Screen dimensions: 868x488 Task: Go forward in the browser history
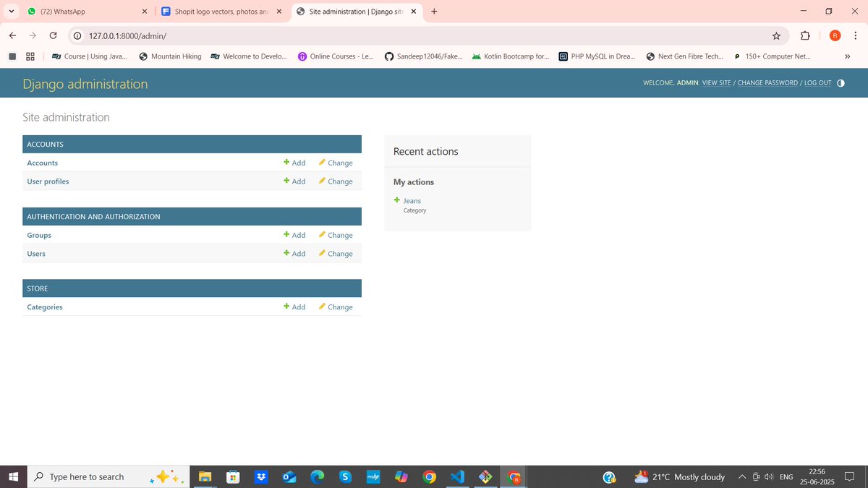[x=33, y=35]
